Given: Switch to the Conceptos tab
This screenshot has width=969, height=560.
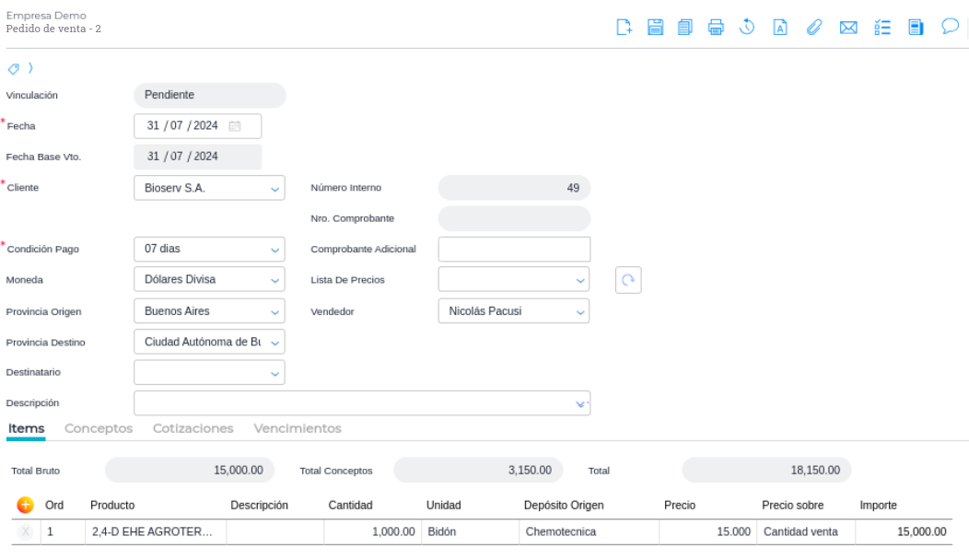Looking at the screenshot, I should point(99,428).
